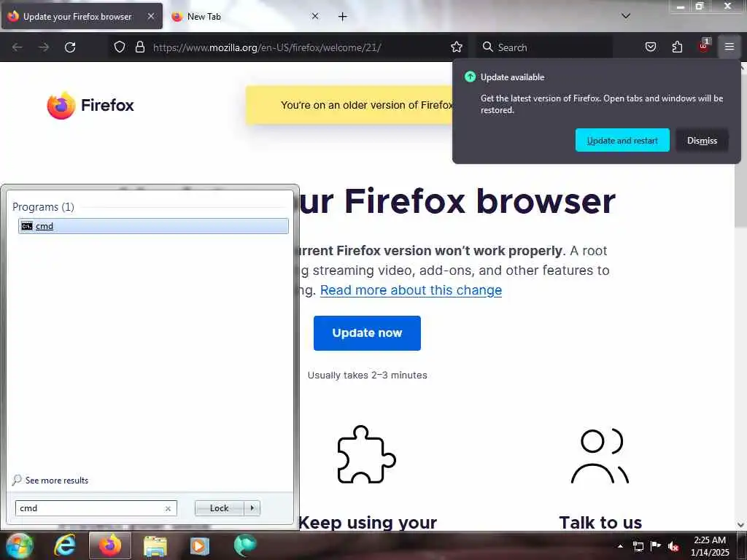Open the Read more about this change link
Viewport: 747px width, 560px height.
[x=411, y=290]
